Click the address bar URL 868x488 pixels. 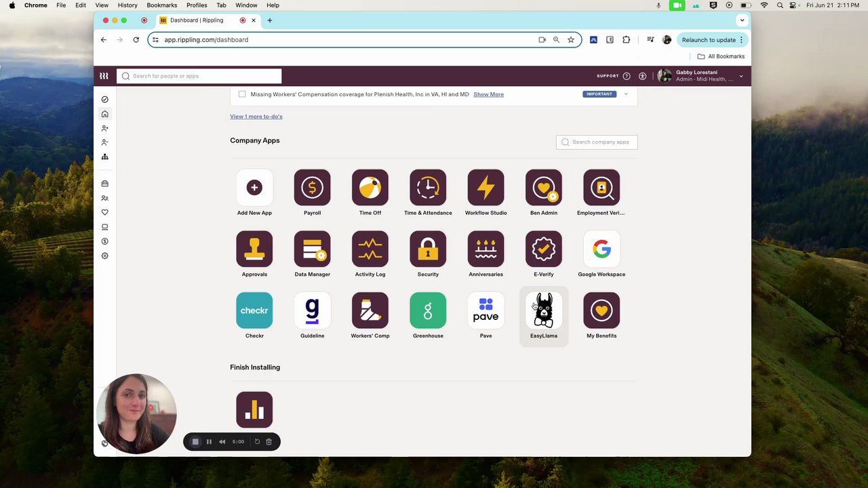[x=206, y=40]
